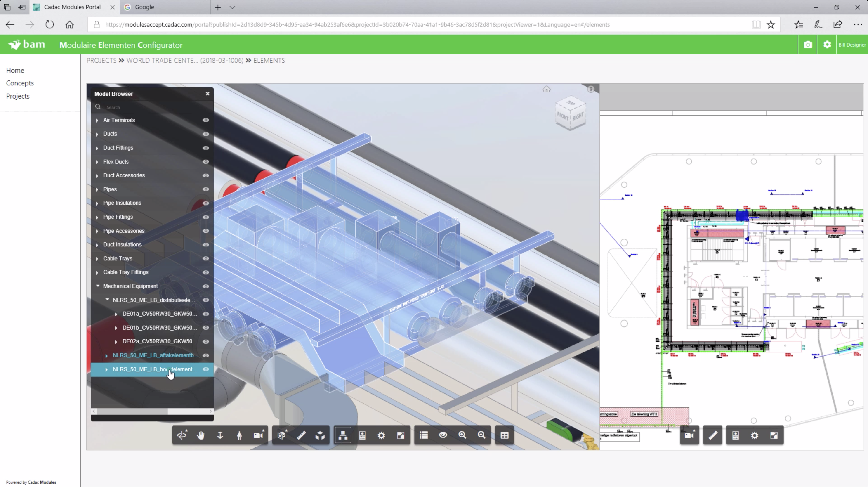868x487 pixels.
Task: Open 3D viewer Settings gear
Action: pos(381,435)
